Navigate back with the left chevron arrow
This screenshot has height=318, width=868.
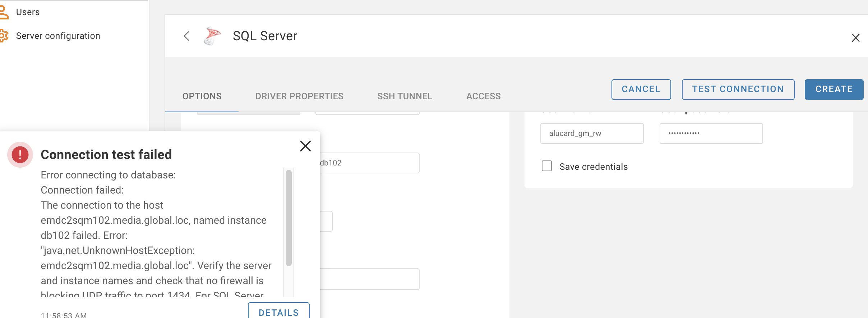(187, 36)
